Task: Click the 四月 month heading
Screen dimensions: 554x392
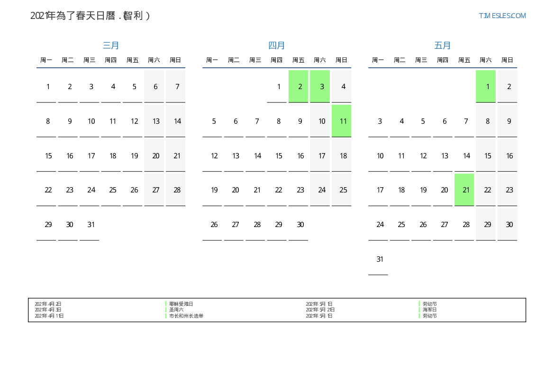Action: coord(277,46)
